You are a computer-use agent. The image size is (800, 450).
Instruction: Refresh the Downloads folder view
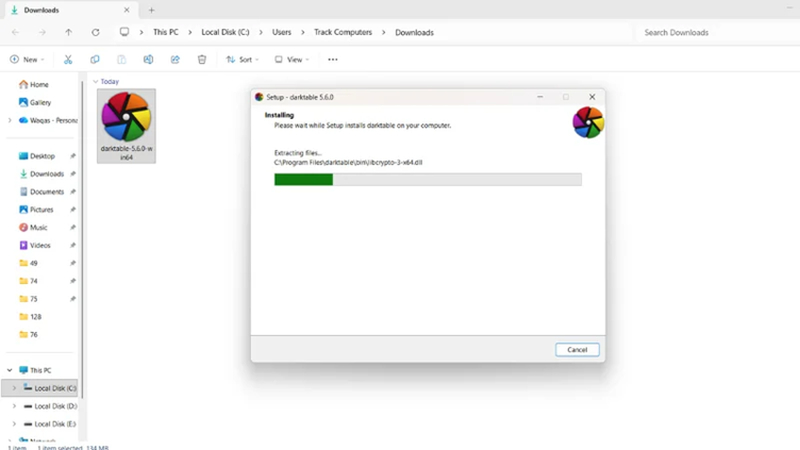click(x=95, y=32)
